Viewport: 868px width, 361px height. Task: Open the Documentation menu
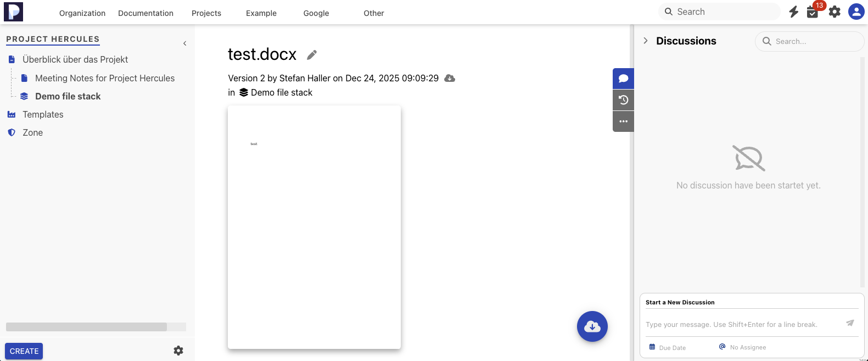coord(145,13)
